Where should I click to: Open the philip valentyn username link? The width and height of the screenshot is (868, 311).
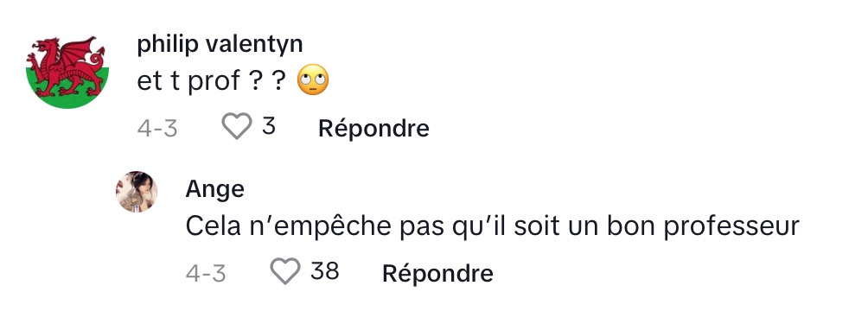point(220,45)
